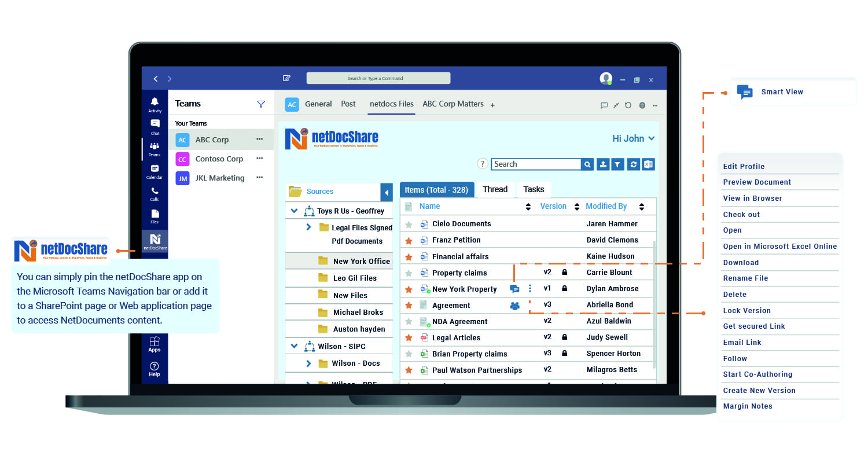Screen dimensions: 868x463
Task: Open Chat in the Teams sidebar
Action: [155, 127]
